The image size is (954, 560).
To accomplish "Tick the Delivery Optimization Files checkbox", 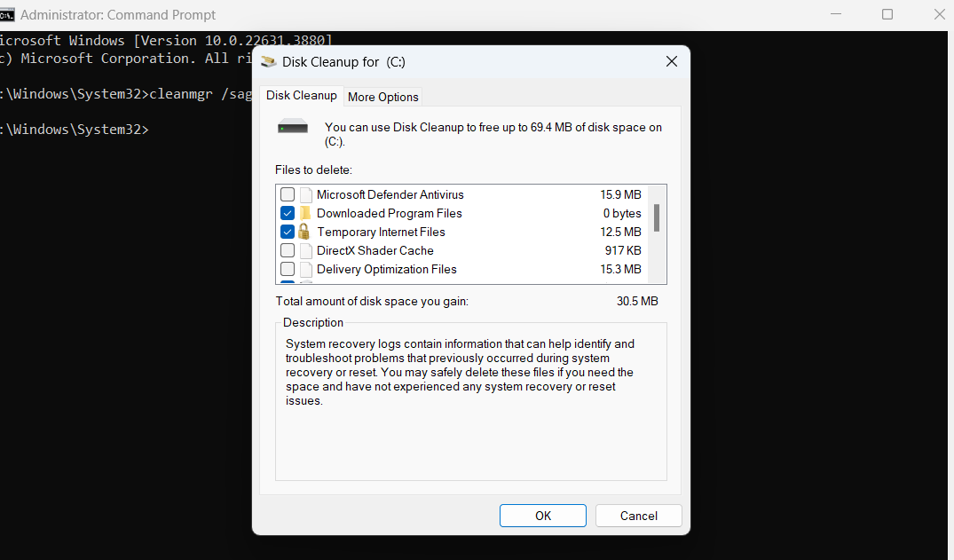I will pyautogui.click(x=288, y=269).
